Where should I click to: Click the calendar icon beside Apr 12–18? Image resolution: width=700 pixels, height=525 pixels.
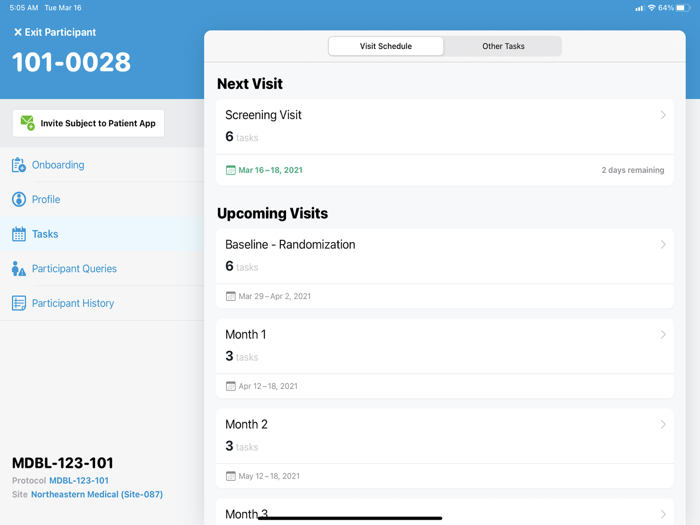[x=230, y=386]
